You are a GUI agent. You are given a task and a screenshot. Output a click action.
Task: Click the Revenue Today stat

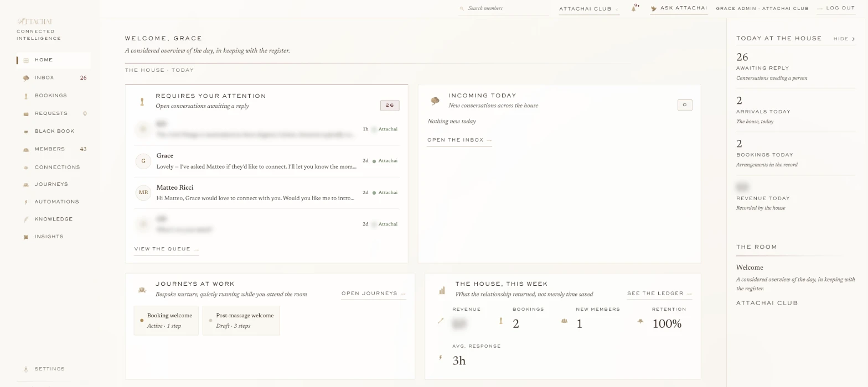coord(795,197)
